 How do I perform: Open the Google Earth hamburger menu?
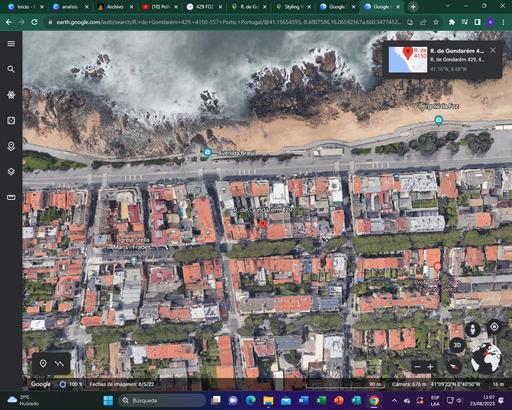(11, 44)
